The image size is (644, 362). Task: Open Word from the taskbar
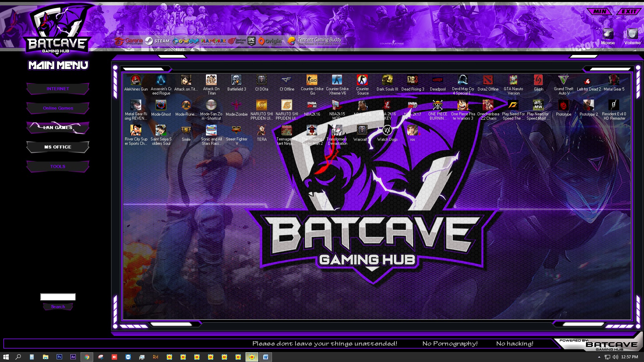click(x=266, y=357)
